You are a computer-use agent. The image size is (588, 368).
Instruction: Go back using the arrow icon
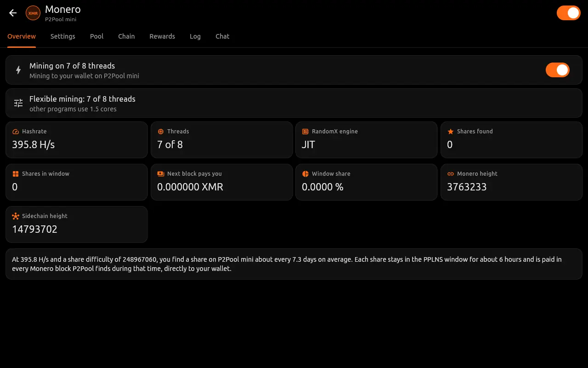tap(13, 13)
